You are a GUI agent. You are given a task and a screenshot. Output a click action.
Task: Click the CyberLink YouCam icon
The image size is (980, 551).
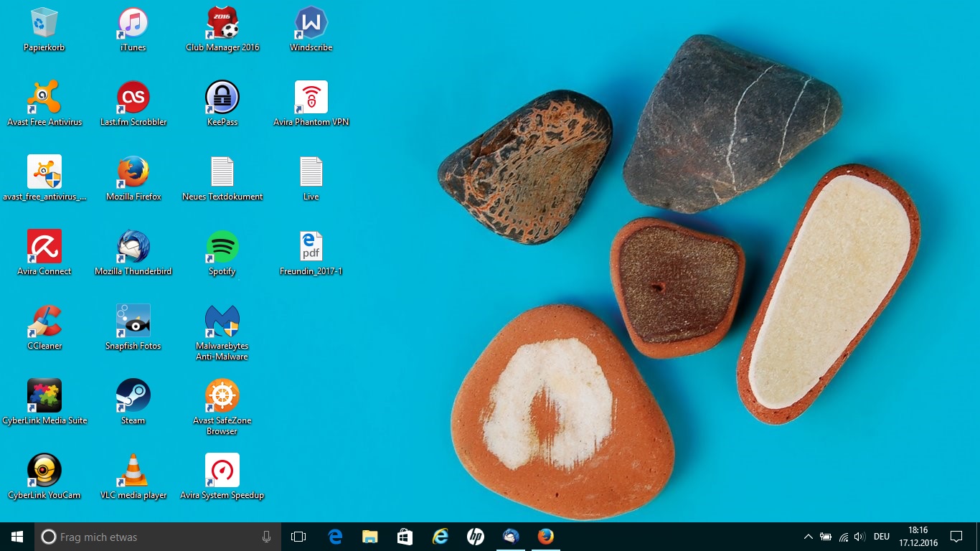click(44, 477)
